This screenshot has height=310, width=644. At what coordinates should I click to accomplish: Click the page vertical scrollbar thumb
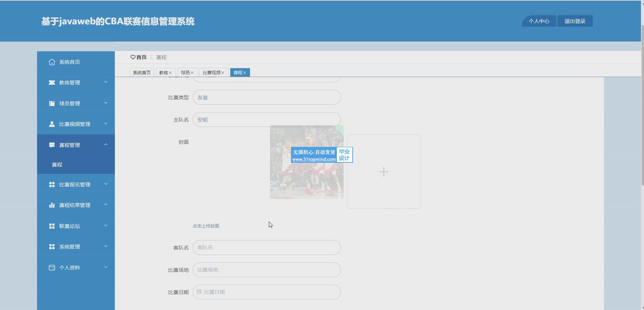click(642, 105)
